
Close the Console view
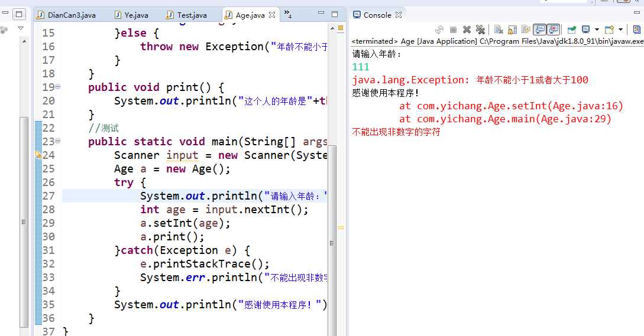tap(399, 15)
